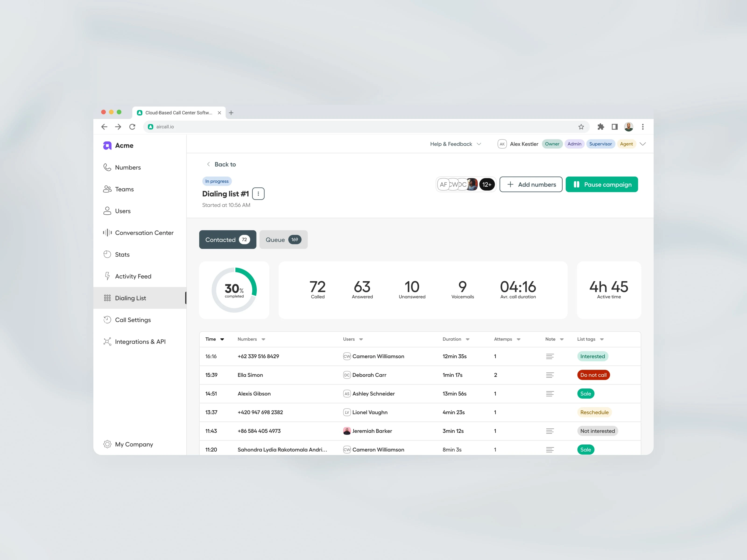Click the Add numbers button
The height and width of the screenshot is (560, 747).
click(x=531, y=184)
